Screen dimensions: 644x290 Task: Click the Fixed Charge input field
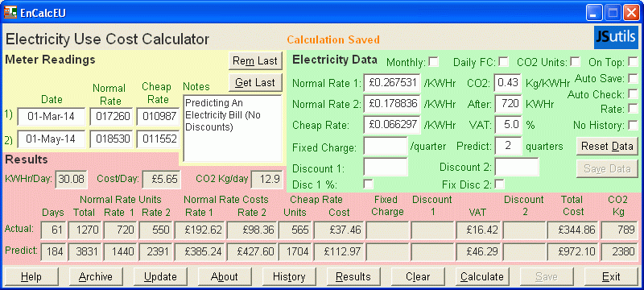[x=386, y=147]
